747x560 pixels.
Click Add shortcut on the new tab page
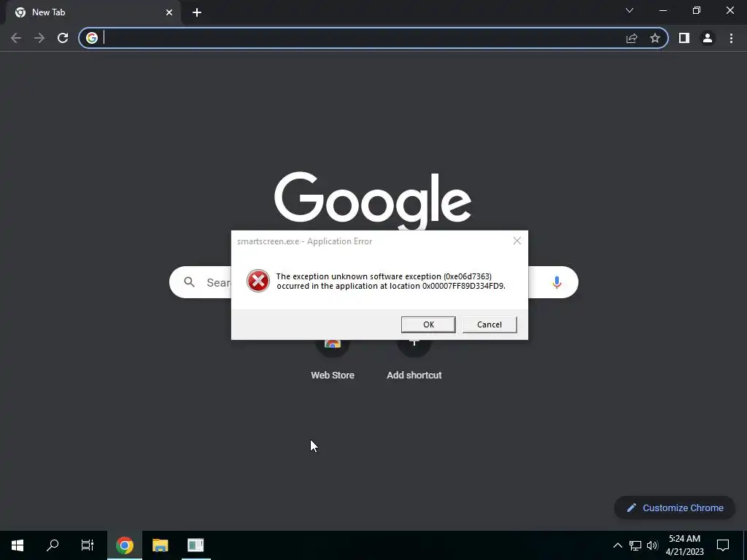[414, 361]
